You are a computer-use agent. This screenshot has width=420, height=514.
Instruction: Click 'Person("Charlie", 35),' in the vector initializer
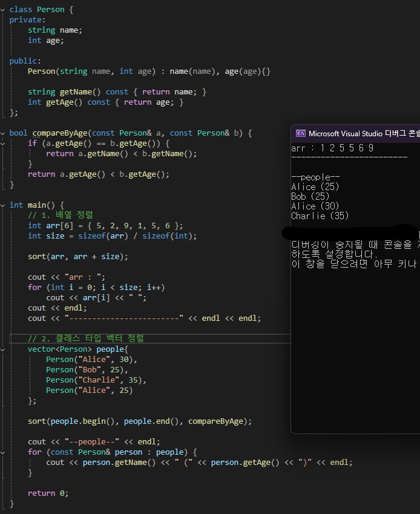pos(96,380)
